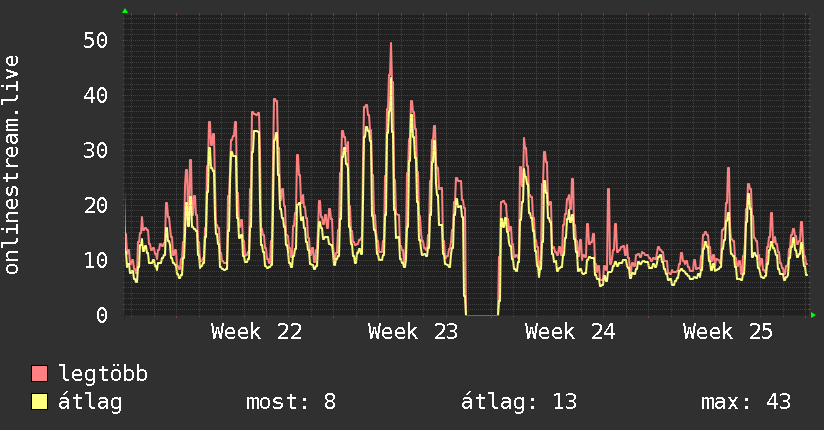Click the onlinestream.live vertical axis title
This screenshot has height=430, width=824.
pyautogui.click(x=11, y=165)
